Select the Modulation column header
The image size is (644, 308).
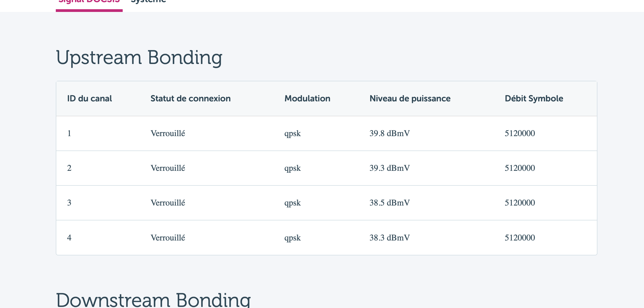307,98
